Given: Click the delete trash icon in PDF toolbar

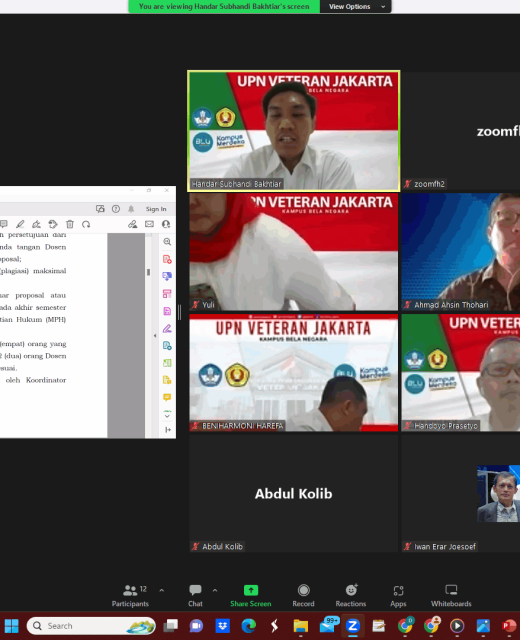Looking at the screenshot, I should [x=70, y=224].
